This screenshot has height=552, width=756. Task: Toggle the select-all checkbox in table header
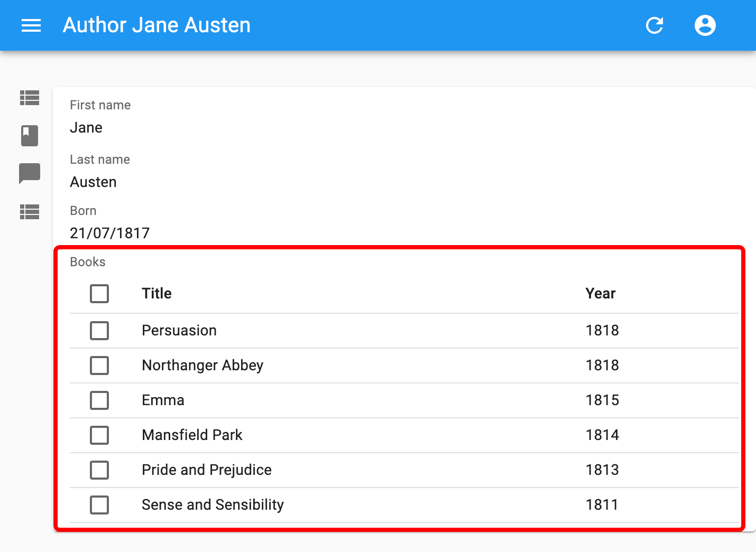99,294
